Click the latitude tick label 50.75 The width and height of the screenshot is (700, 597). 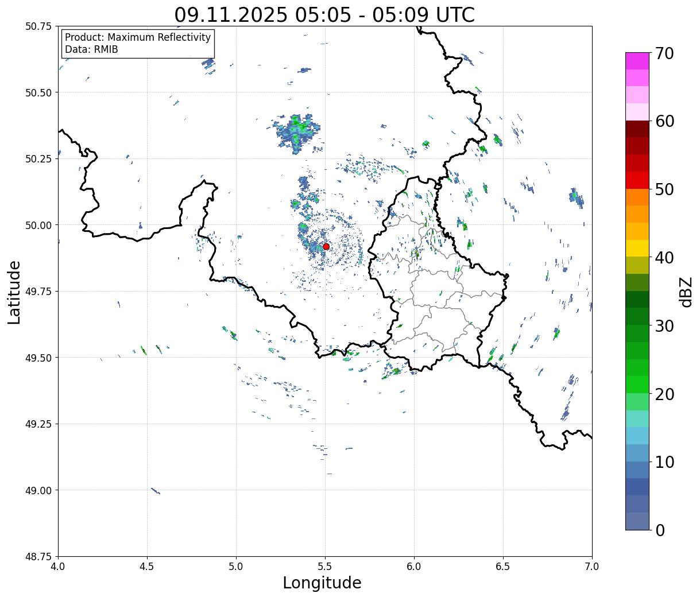[38, 26]
